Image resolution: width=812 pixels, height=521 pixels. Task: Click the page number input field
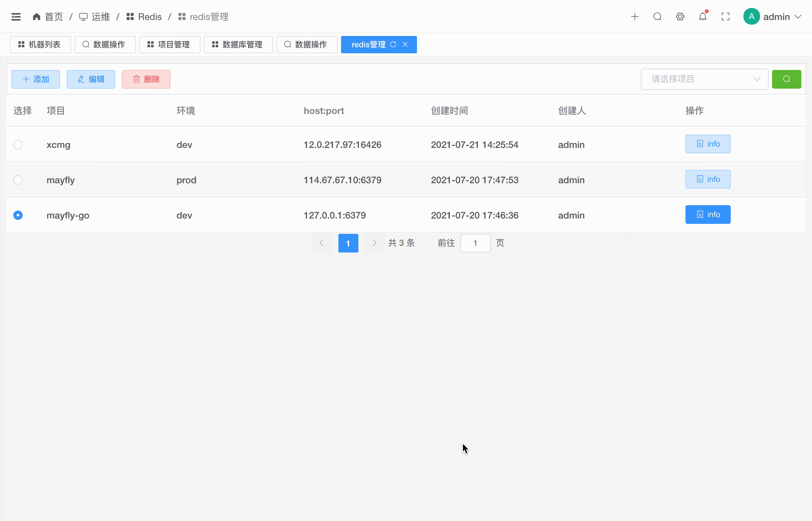pos(475,243)
